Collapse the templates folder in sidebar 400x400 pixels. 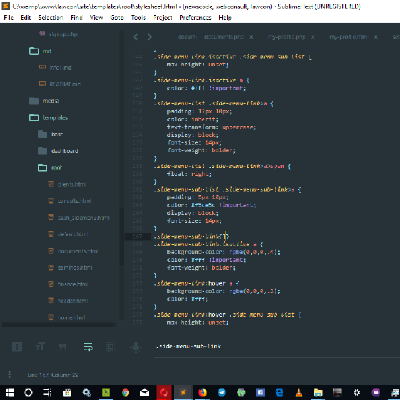coord(55,117)
